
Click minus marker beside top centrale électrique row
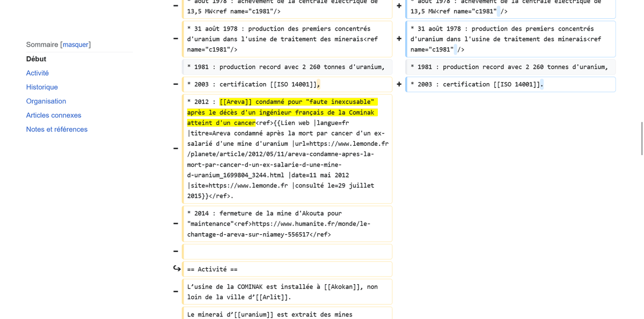pyautogui.click(x=175, y=6)
